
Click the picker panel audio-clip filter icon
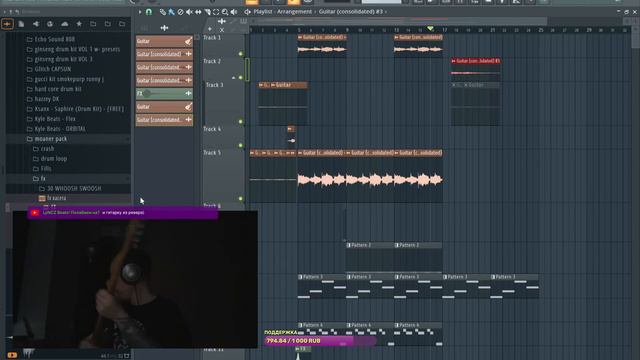(x=164, y=28)
